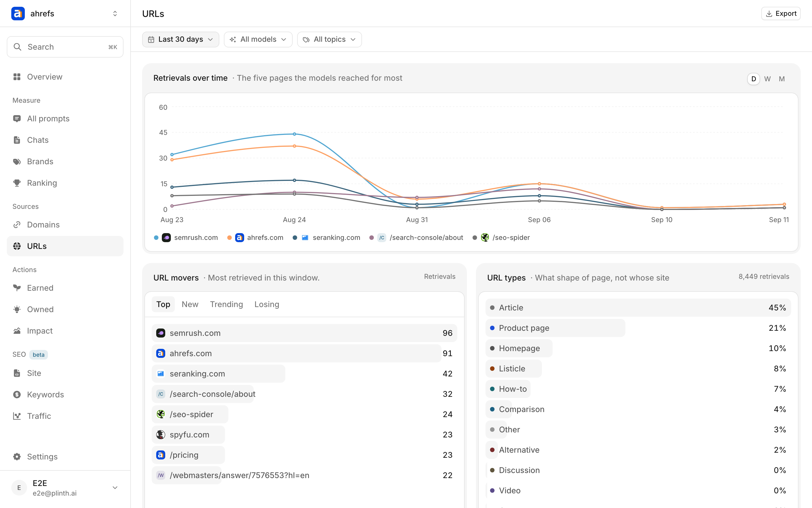Image resolution: width=812 pixels, height=508 pixels.
Task: Click the Product page blue color dot
Action: [492, 328]
